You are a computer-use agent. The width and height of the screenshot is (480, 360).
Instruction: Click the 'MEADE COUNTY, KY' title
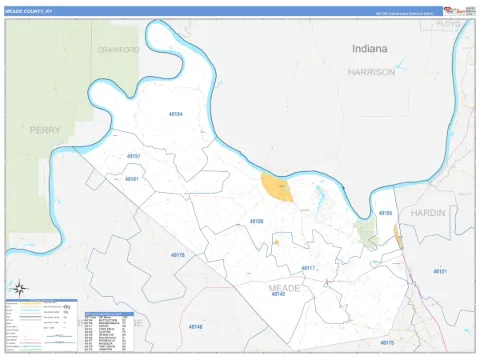(29, 11)
